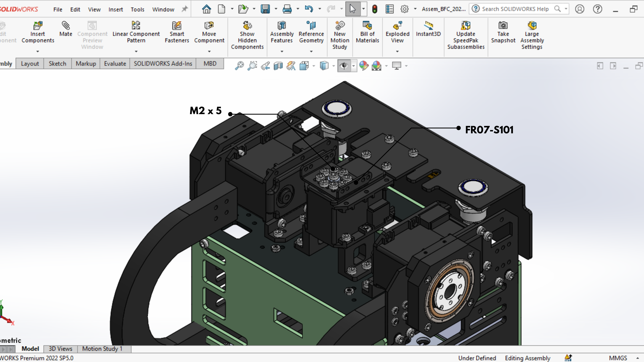Click the Help question mark button
This screenshot has width=644, height=362.
click(598, 9)
